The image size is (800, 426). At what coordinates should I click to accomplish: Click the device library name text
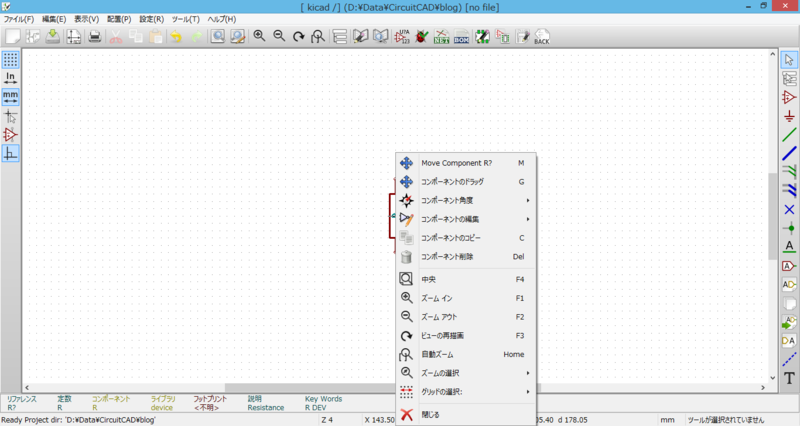(x=162, y=408)
